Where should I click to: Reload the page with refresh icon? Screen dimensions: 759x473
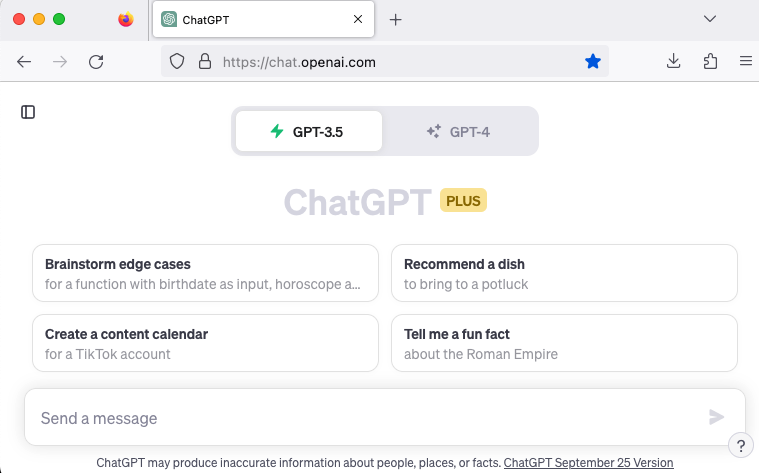point(96,62)
